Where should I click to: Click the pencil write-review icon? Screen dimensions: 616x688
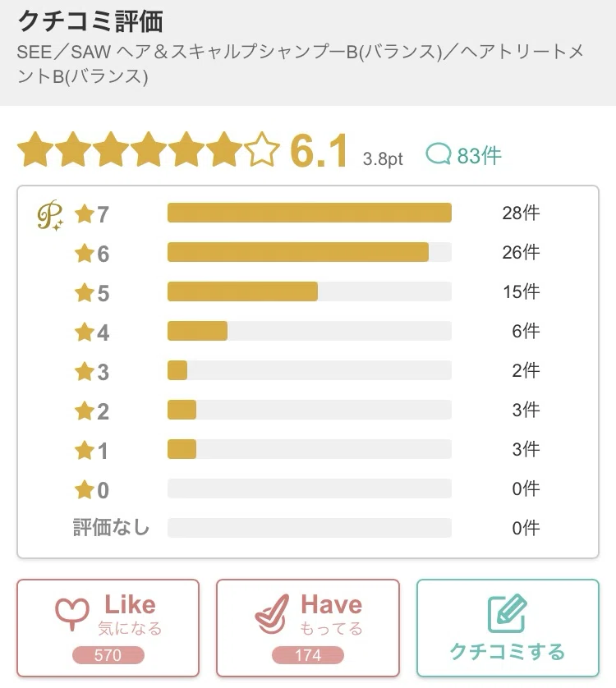(508, 613)
